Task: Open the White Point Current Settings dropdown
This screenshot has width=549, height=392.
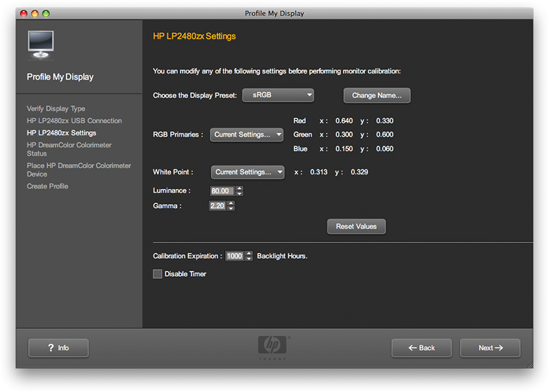Action: (x=248, y=172)
